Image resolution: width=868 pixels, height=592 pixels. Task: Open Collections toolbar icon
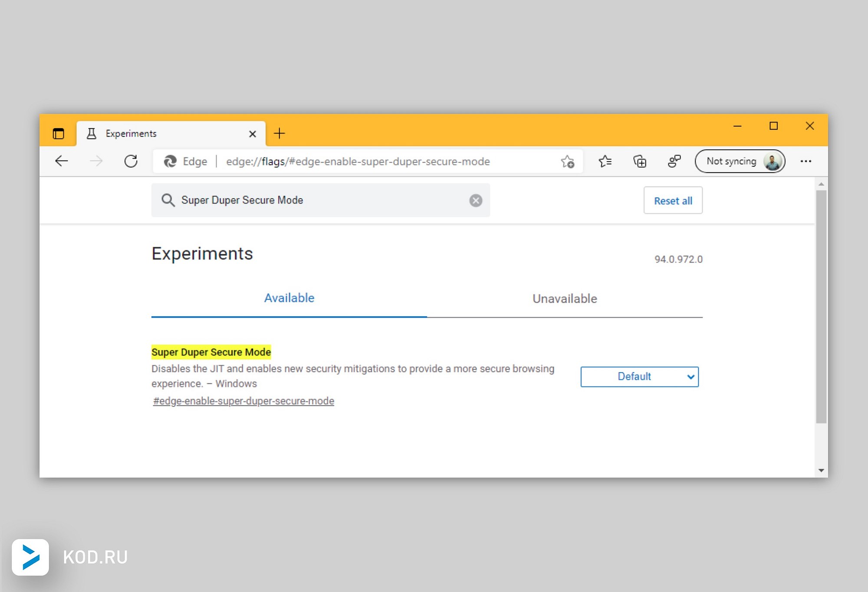tap(640, 161)
